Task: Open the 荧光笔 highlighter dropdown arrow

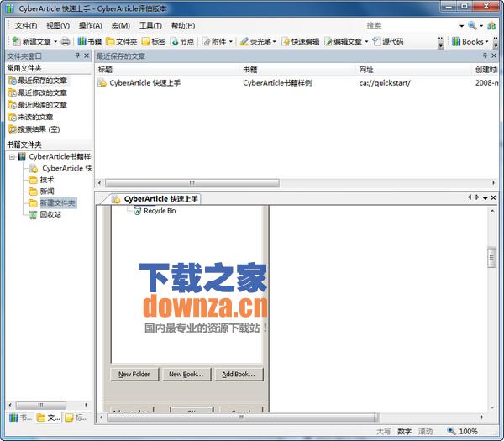Action: [274, 42]
